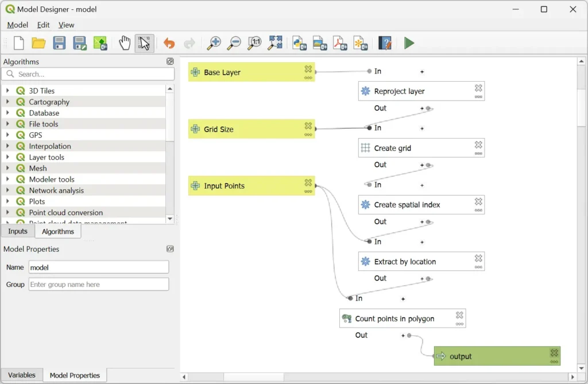The image size is (588, 384).
Task: Zoom in on the model canvas
Action: point(214,43)
